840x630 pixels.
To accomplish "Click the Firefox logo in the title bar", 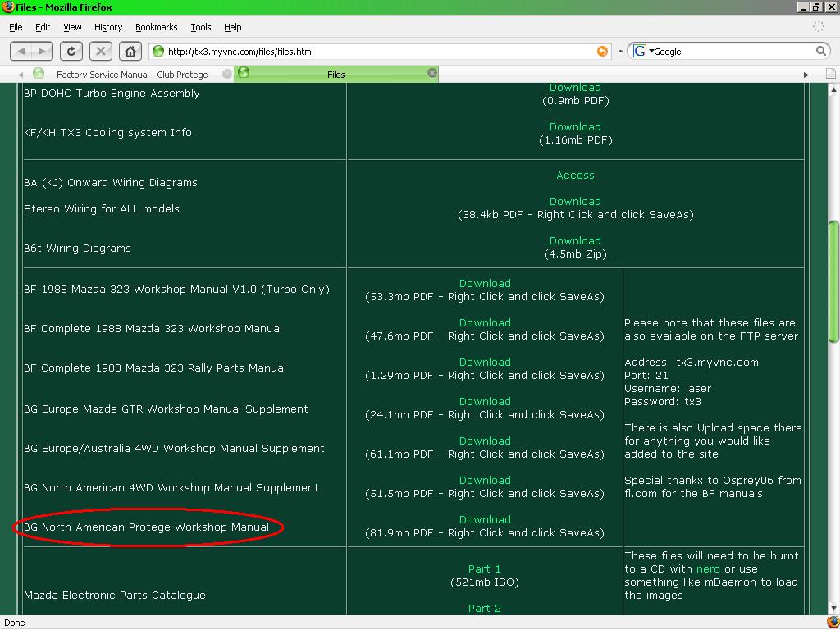I will pyautogui.click(x=7, y=7).
